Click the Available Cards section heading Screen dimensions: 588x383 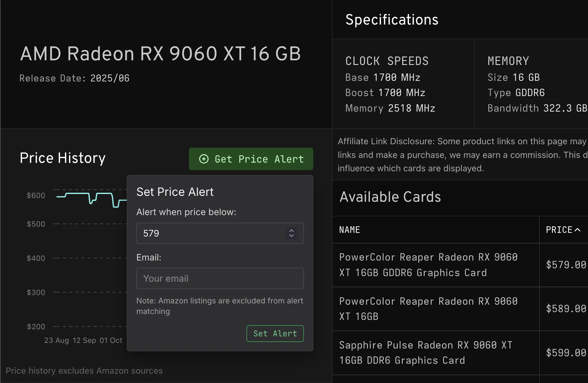coord(390,196)
